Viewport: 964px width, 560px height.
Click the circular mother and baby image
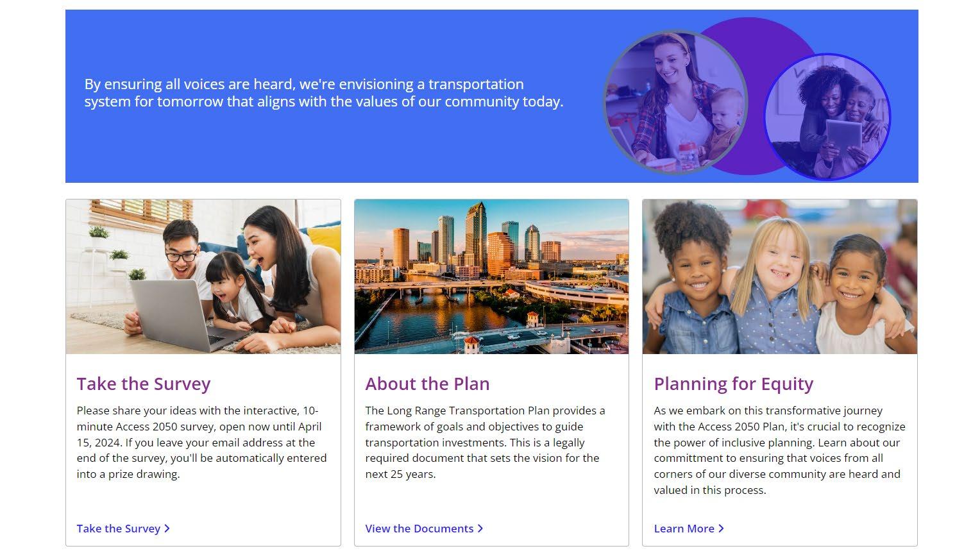(x=675, y=103)
